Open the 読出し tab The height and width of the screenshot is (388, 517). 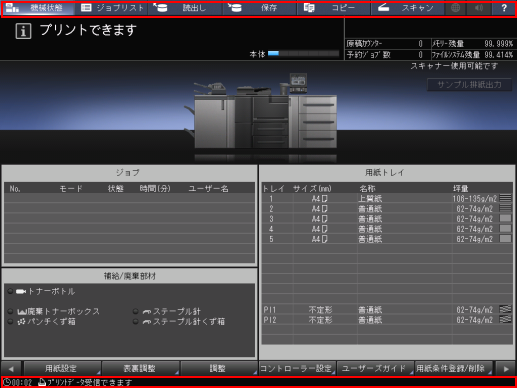click(185, 8)
